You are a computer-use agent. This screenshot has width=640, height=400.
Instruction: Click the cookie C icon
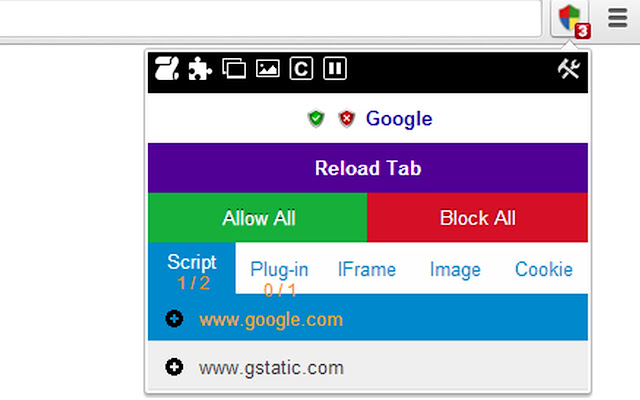pos(301,68)
